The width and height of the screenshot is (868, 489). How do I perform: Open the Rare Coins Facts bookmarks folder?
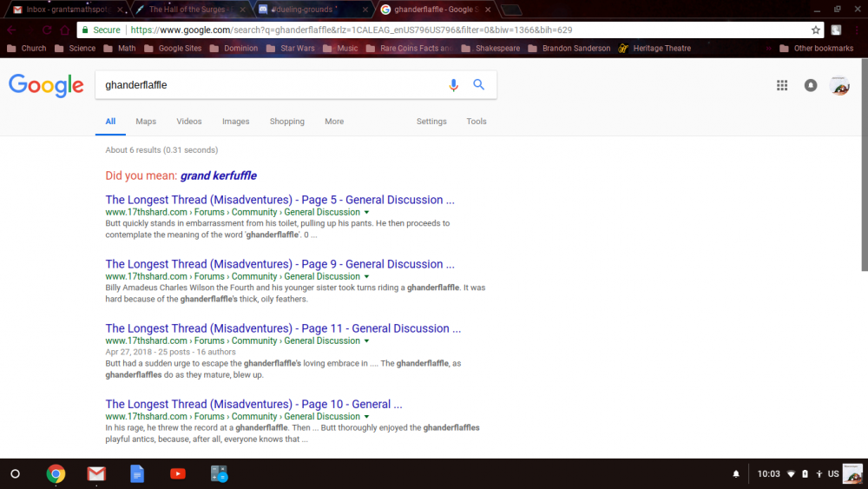pyautogui.click(x=409, y=48)
